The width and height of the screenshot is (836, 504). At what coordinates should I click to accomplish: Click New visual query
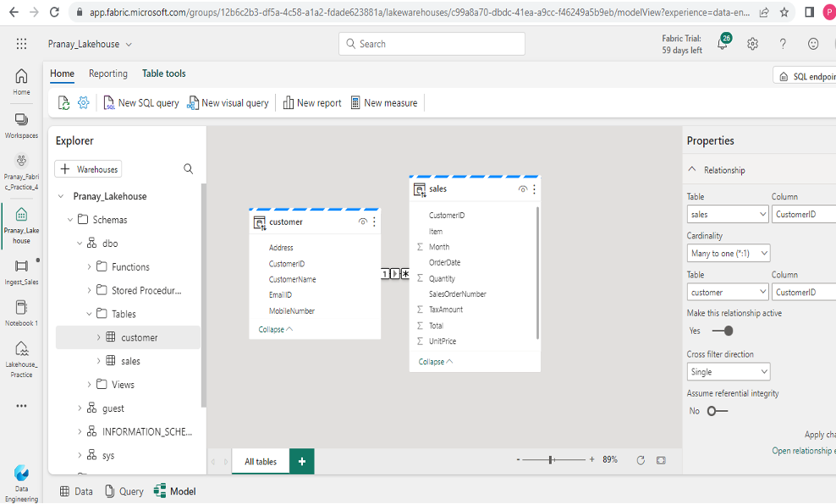(228, 103)
